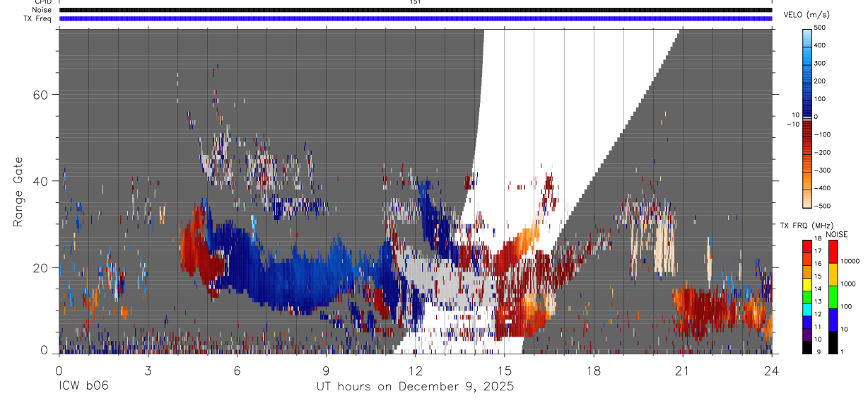Click the "Range Gate" y-axis title
868x401 pixels.
(x=20, y=191)
